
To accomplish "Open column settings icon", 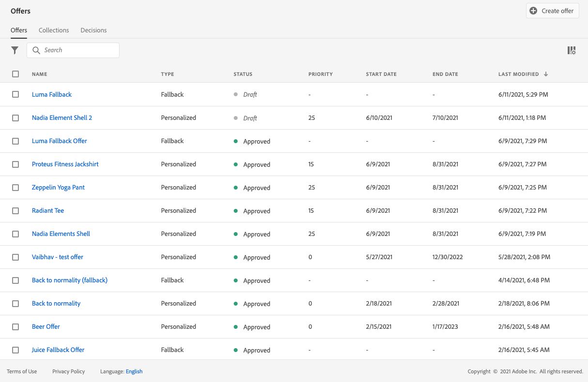I will pyautogui.click(x=572, y=50).
